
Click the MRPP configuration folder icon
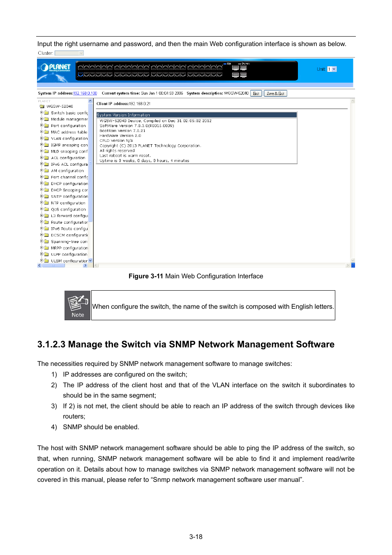coord(46,248)
